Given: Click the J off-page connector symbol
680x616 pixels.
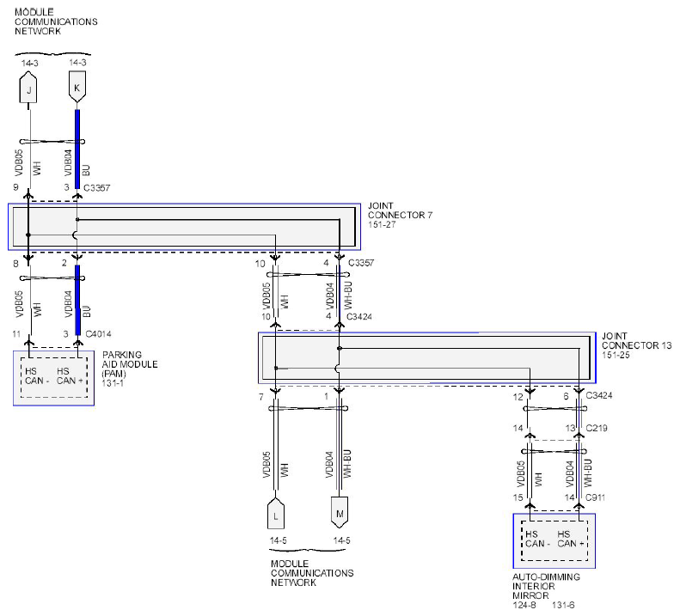Looking at the screenshot, I should pos(29,88).
